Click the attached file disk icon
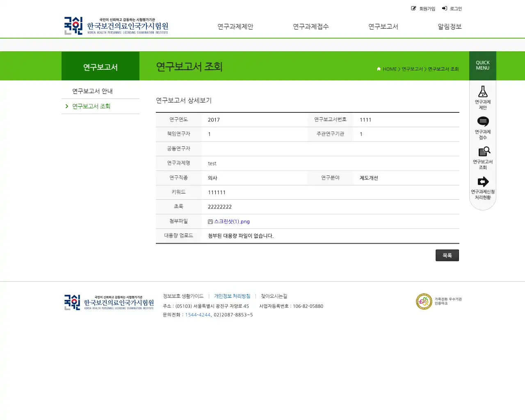Image resolution: width=525 pixels, height=420 pixels. click(x=210, y=221)
